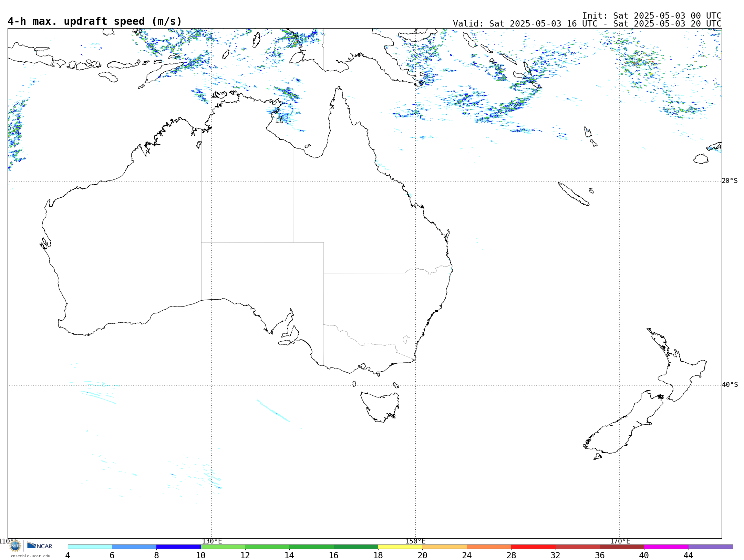Click the colorbar tick label '18'
Viewport: 744px width, 560px height.
tap(378, 556)
